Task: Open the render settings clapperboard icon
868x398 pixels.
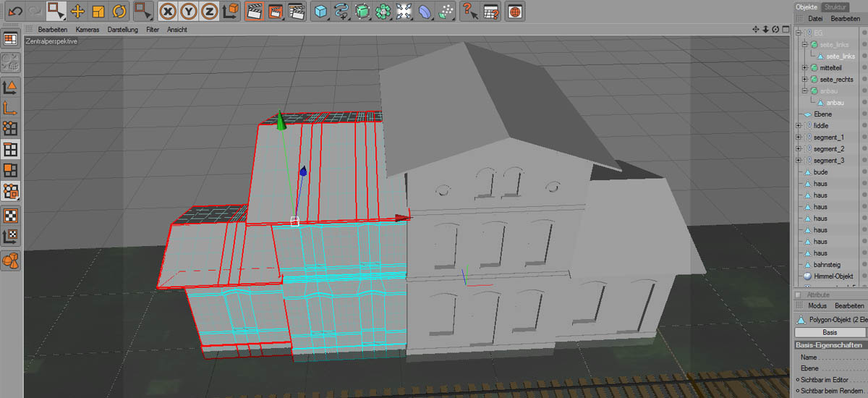Action: pyautogui.click(x=296, y=11)
